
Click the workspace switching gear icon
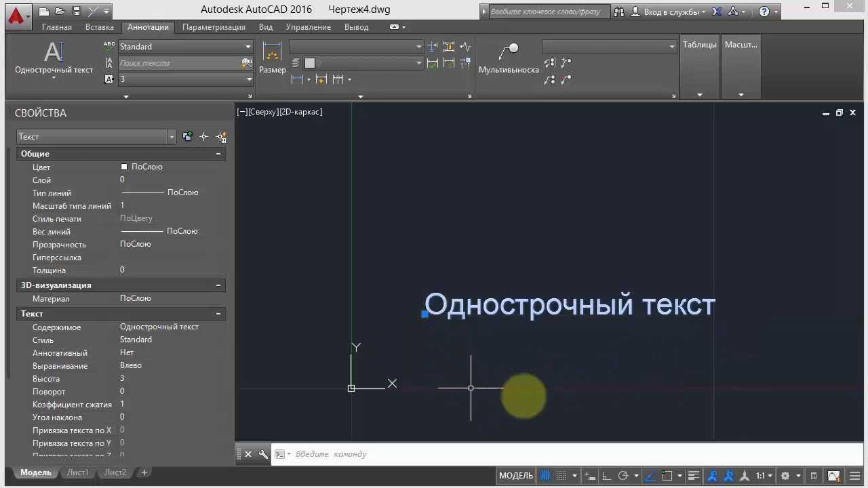click(x=785, y=476)
